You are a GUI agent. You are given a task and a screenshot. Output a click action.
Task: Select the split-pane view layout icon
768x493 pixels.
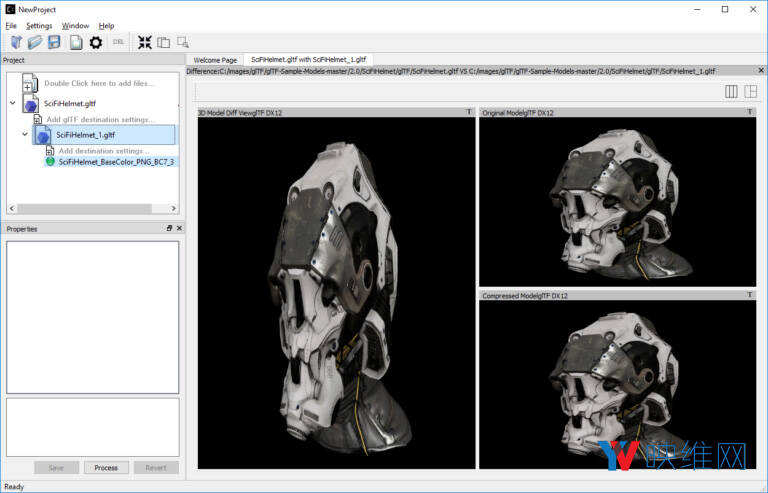(x=750, y=92)
